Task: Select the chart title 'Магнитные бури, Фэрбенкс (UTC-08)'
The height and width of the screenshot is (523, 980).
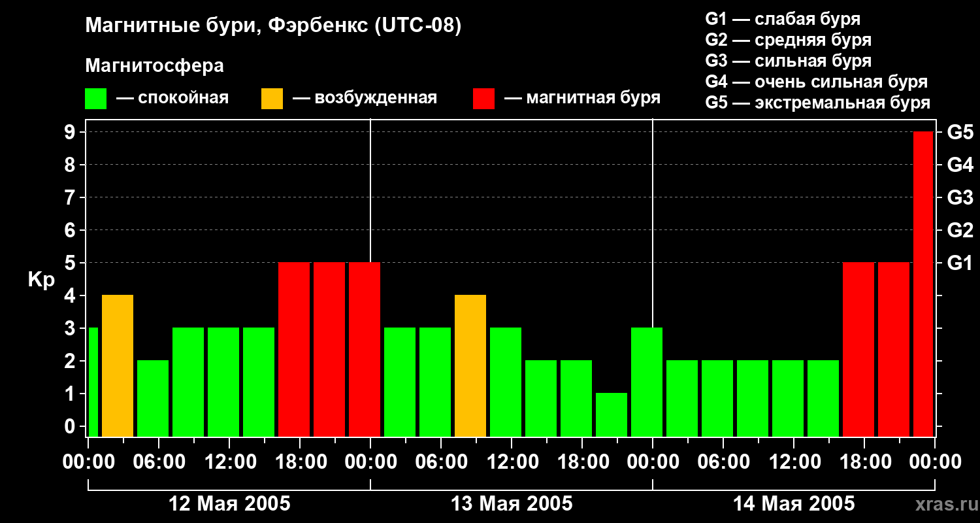Action: coord(274,27)
